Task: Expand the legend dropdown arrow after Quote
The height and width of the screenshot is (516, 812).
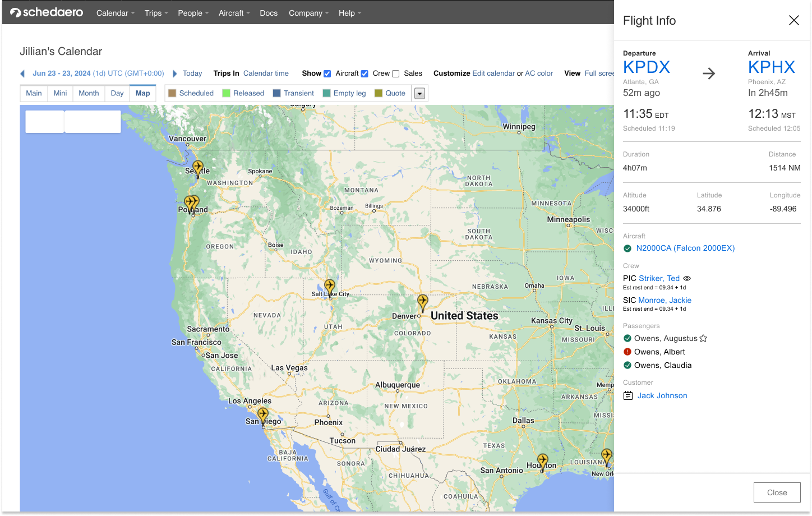Action: point(419,94)
